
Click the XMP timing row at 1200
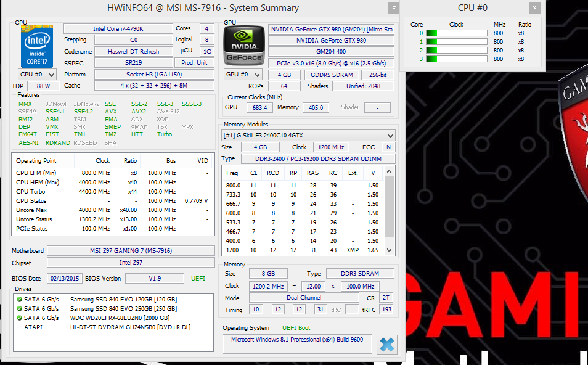(303, 250)
